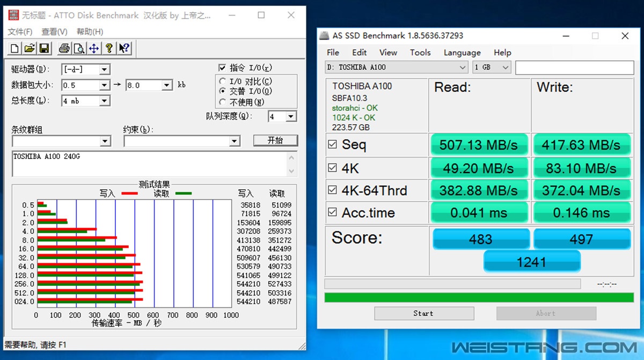The height and width of the screenshot is (360, 644).
Task: Select the 交替 I/O radio option
Action: 222,92
